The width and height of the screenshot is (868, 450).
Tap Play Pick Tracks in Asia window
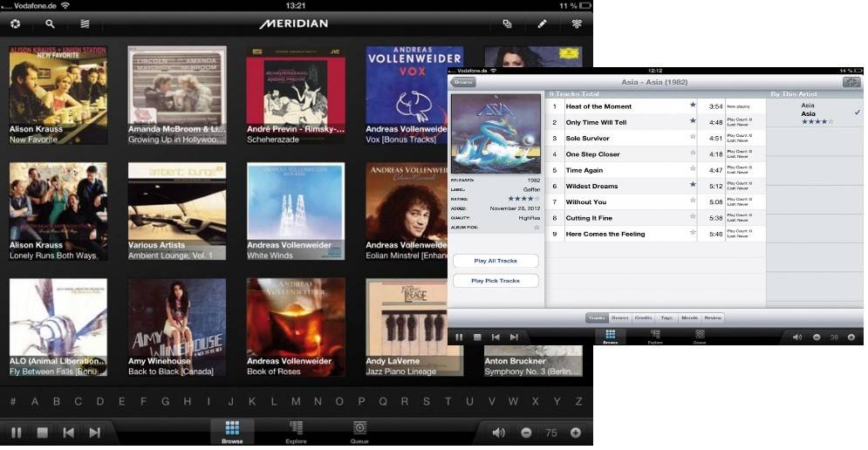(496, 281)
